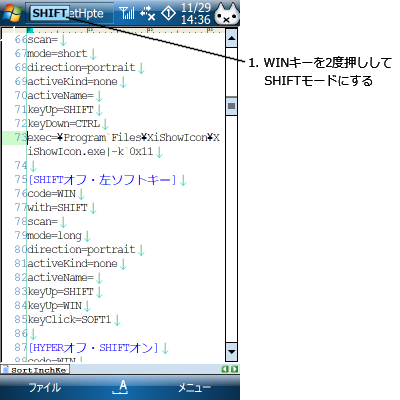Click line 73 exec=¥Program Files text

coord(123,137)
